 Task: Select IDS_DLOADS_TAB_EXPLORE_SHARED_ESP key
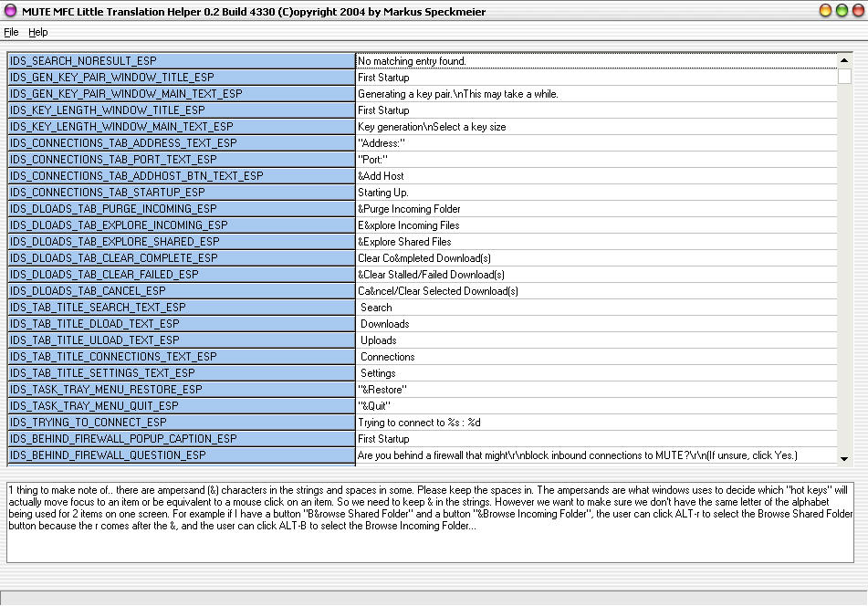click(x=182, y=242)
